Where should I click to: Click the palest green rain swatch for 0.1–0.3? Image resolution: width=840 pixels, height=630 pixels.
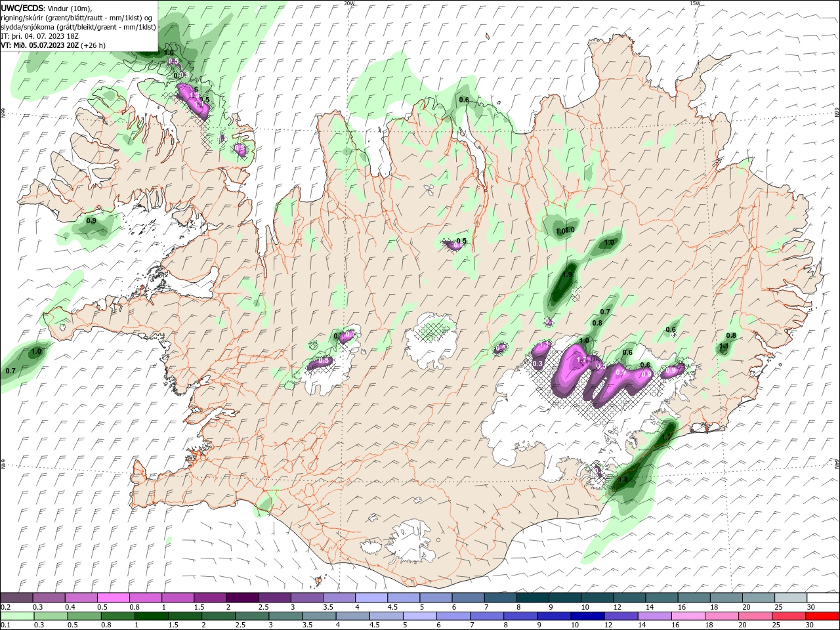18,616
